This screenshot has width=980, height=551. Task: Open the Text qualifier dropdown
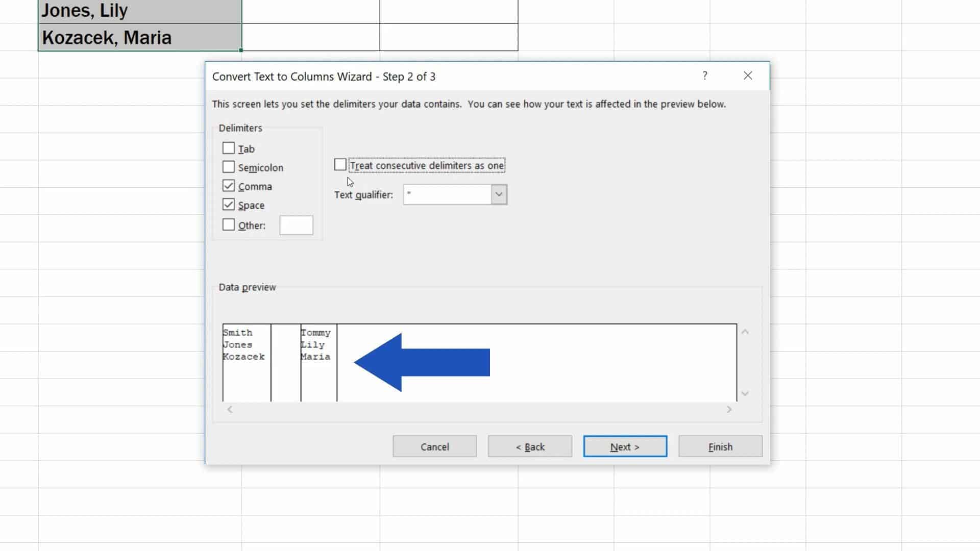pyautogui.click(x=498, y=194)
